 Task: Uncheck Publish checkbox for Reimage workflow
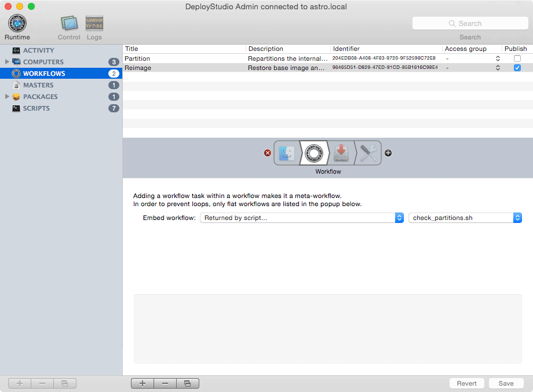[x=517, y=68]
